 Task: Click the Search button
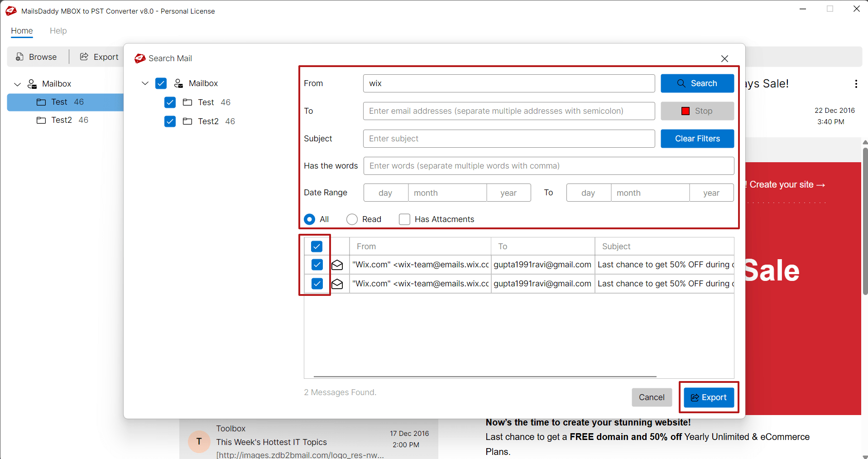tap(697, 83)
